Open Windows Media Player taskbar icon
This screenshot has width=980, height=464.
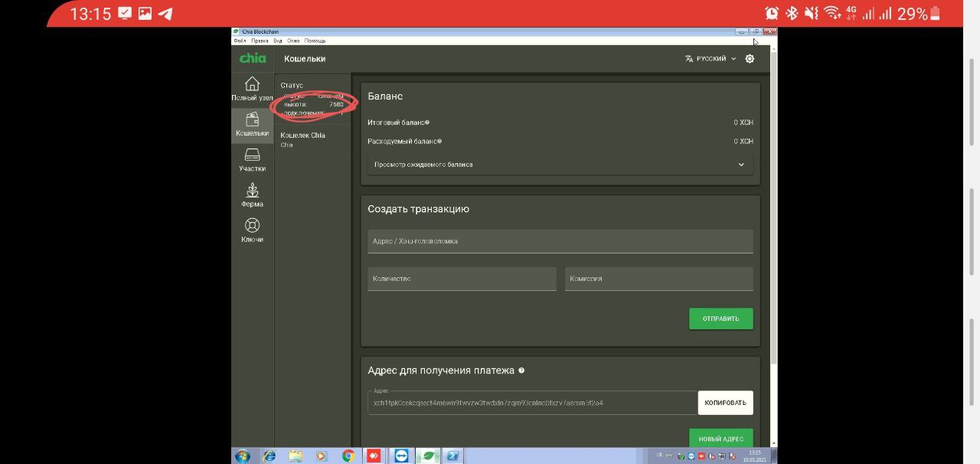point(322,456)
